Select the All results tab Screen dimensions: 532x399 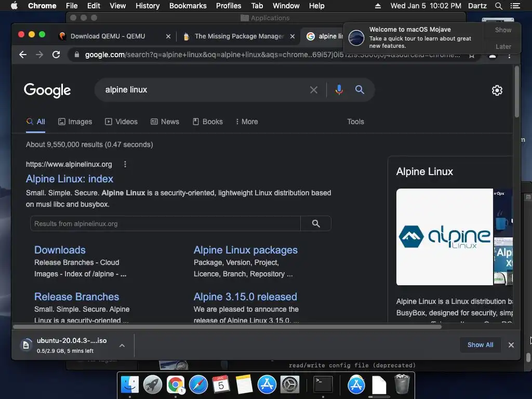[x=36, y=122]
